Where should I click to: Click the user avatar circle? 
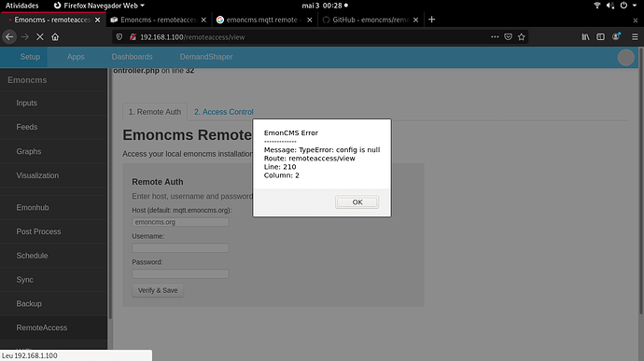[626, 58]
